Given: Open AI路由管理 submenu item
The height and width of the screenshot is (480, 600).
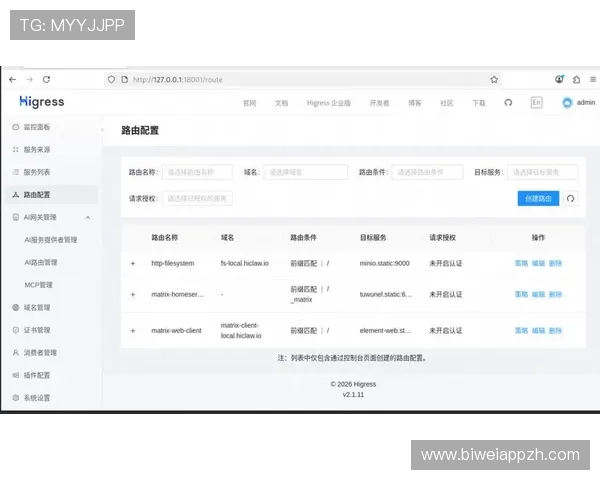Looking at the screenshot, I should [x=41, y=263].
